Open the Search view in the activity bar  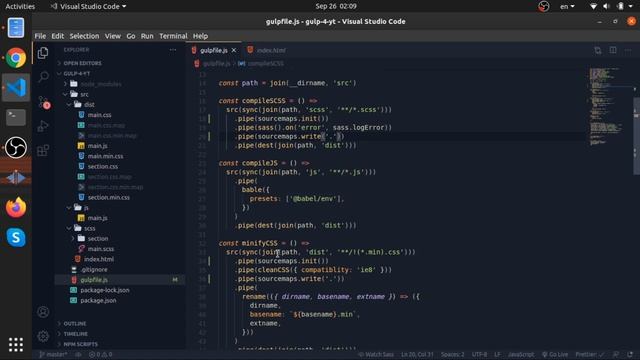(x=43, y=77)
